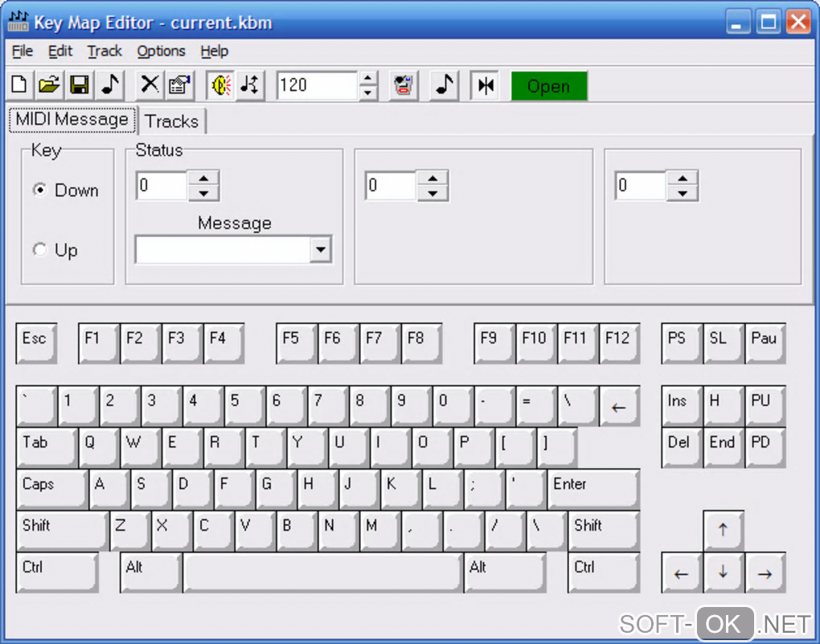The image size is (820, 644).
Task: Select the left arrow key in cursor cluster
Action: point(683,572)
